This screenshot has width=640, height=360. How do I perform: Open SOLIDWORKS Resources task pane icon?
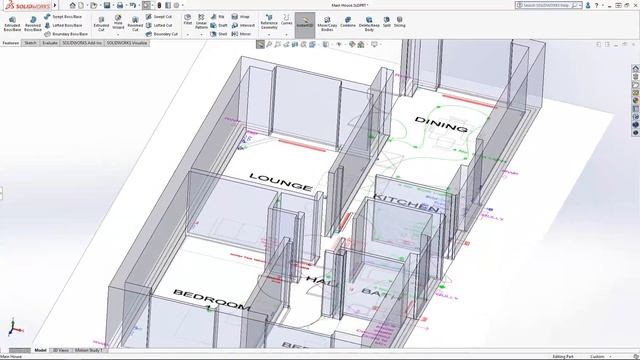[x=636, y=69]
